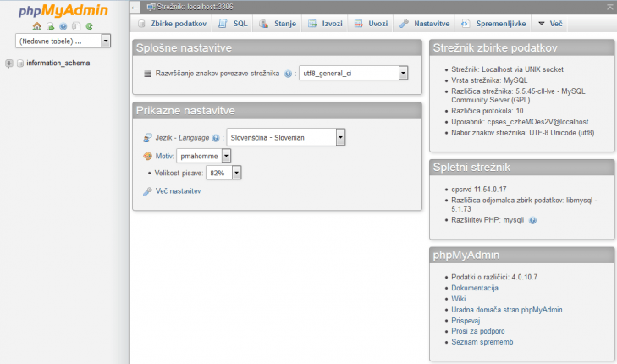Image resolution: width=617 pixels, height=364 pixels.
Task: Open the Prosi za podporo link
Action: pos(478,331)
